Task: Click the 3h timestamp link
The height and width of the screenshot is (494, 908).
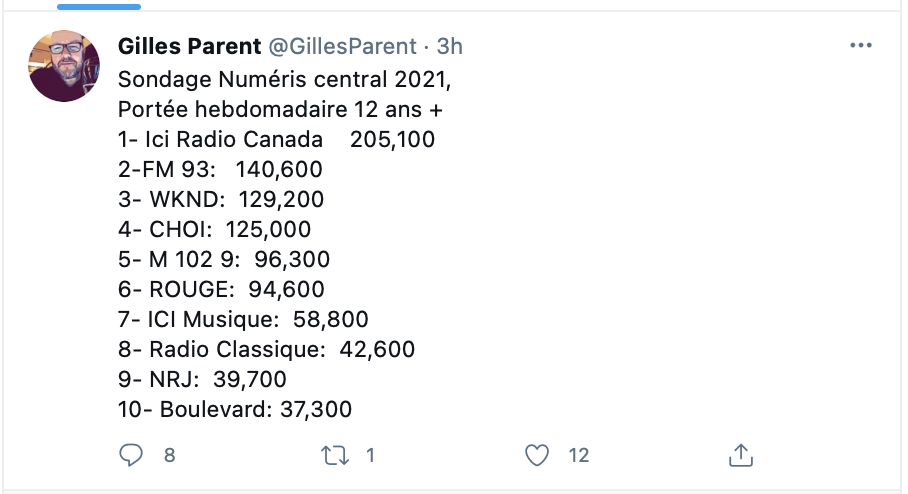Action: 449,46
